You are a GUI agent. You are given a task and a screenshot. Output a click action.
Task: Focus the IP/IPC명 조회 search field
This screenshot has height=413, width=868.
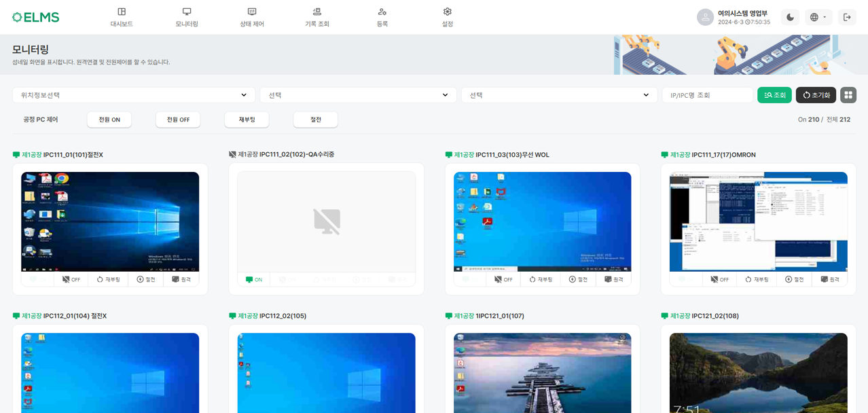coord(708,95)
